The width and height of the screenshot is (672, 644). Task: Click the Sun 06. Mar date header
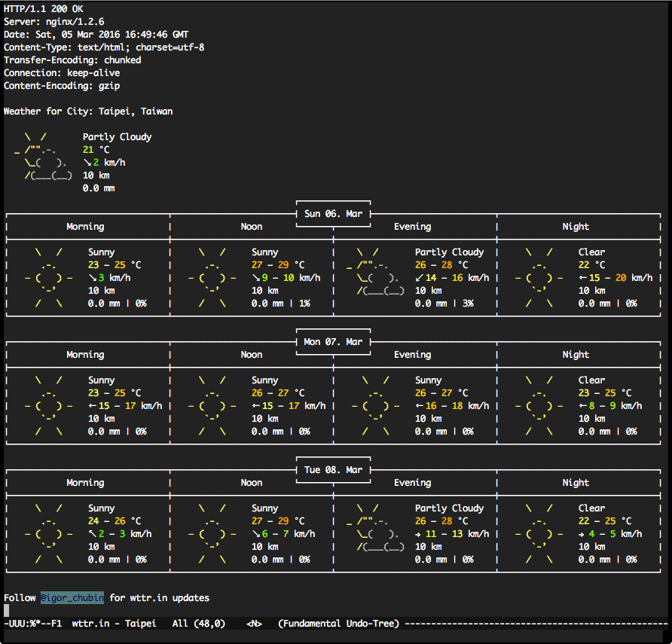[x=333, y=214]
